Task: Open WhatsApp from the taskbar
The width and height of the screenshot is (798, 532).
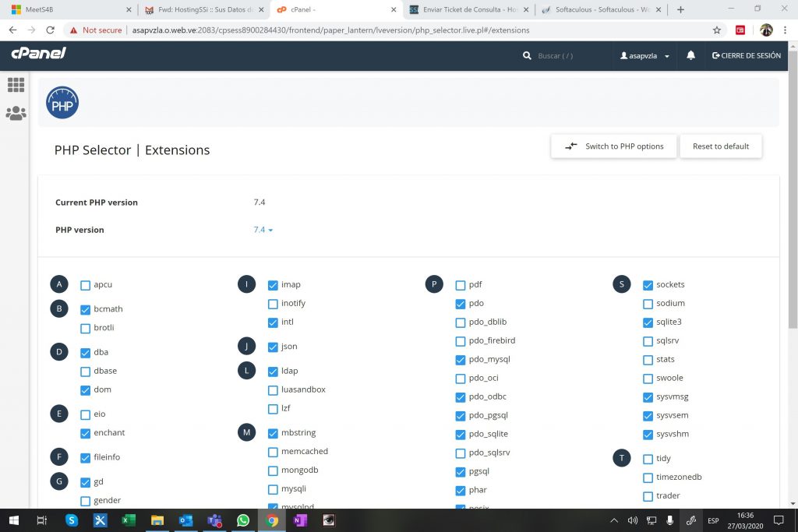Action: (x=243, y=520)
